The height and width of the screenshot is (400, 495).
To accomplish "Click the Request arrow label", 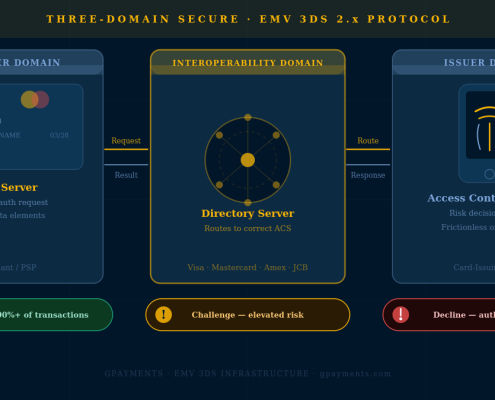I will click(126, 141).
